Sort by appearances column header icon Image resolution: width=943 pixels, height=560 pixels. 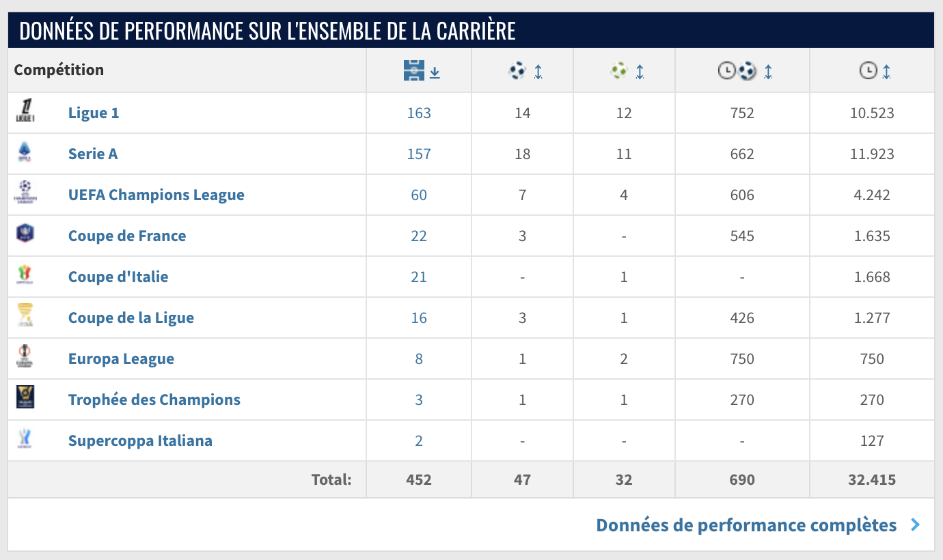(x=415, y=70)
